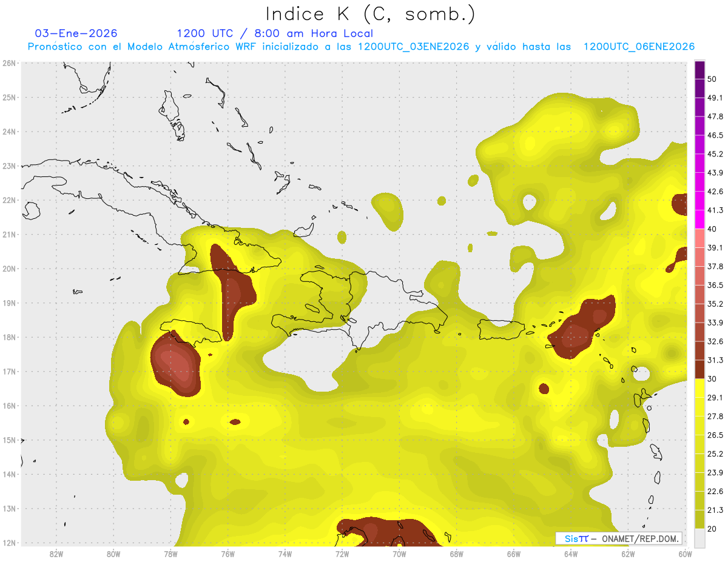
Task: Select the date label '03-Ene-2026'
Action: [76, 33]
